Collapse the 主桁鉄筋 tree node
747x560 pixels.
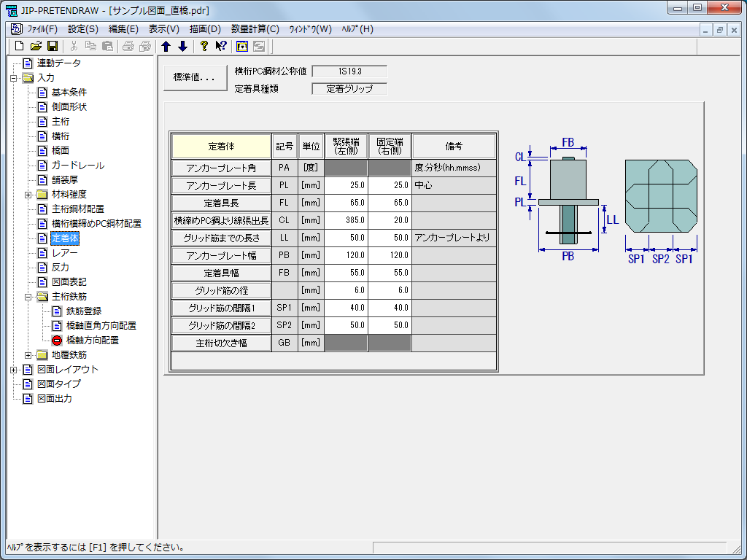pos(28,297)
